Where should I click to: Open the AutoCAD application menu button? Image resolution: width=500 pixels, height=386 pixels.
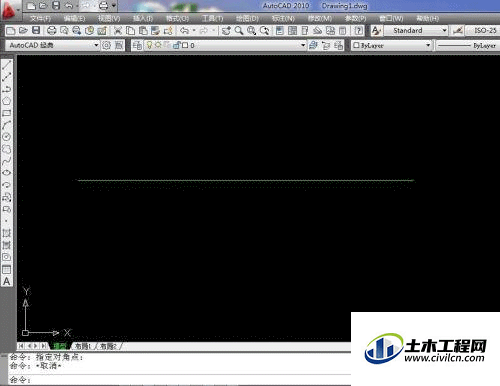[9, 10]
